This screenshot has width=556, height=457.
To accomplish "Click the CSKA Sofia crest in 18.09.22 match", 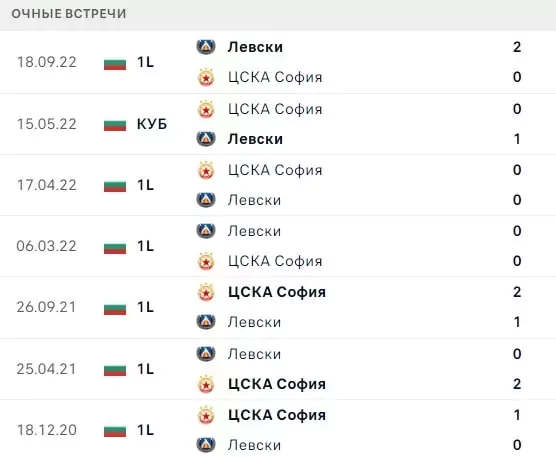I will pyautogui.click(x=206, y=77).
